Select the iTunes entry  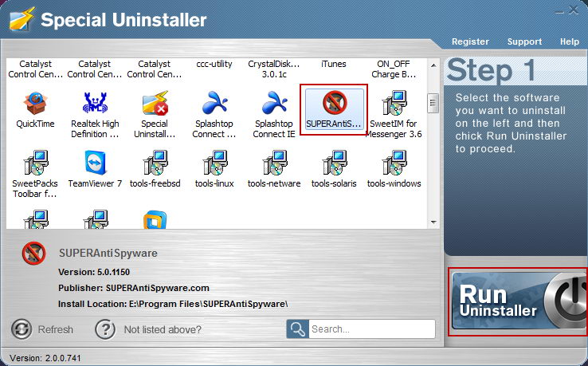click(x=333, y=65)
